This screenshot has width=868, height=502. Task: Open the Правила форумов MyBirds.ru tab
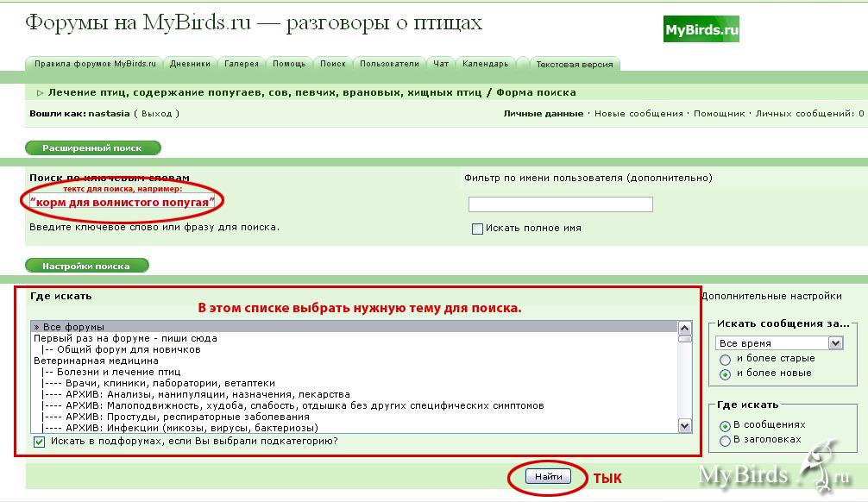pyautogui.click(x=94, y=64)
